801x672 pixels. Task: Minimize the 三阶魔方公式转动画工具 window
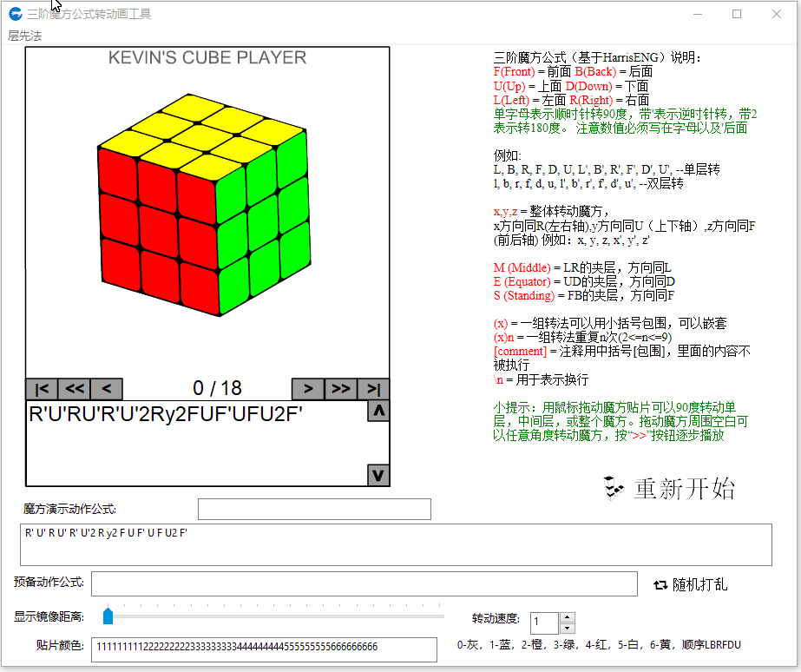(x=698, y=14)
